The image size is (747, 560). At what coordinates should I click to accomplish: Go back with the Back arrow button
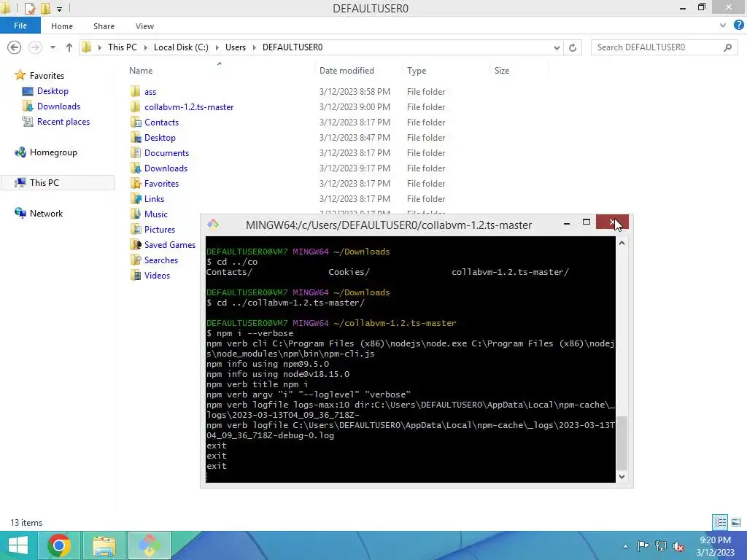tap(15, 47)
